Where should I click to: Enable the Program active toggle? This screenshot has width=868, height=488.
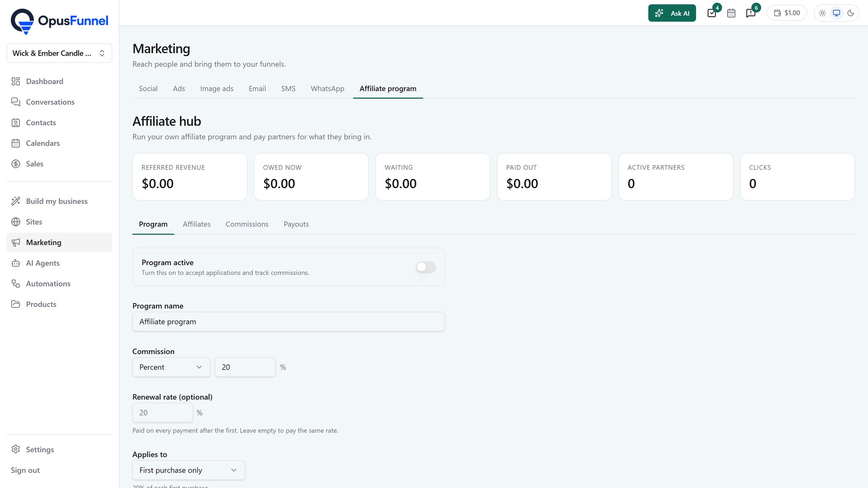426,267
